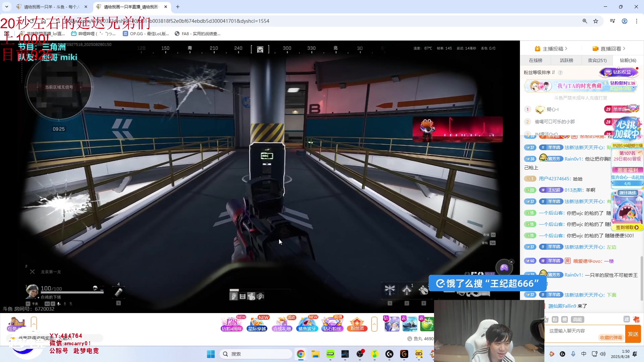The image size is (644, 362).
Task: Open the media control icon in Chrome toolbar
Action: pos(612,21)
